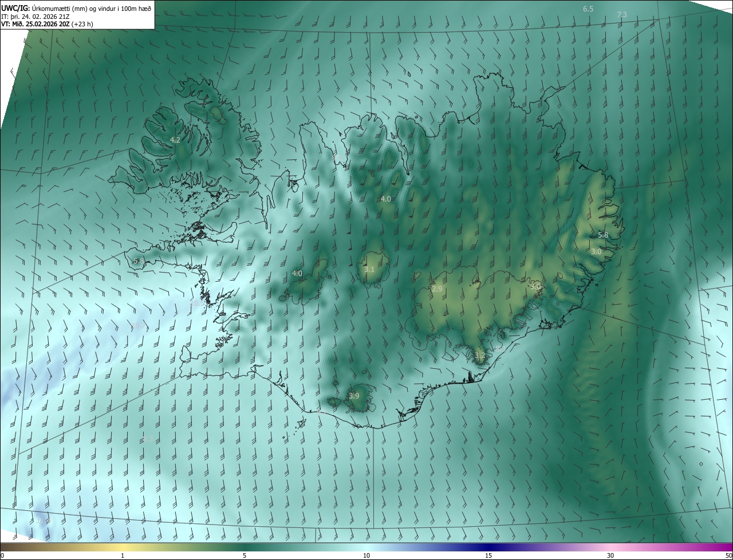Click the 3.1 value label
733x560 pixels.
(369, 270)
